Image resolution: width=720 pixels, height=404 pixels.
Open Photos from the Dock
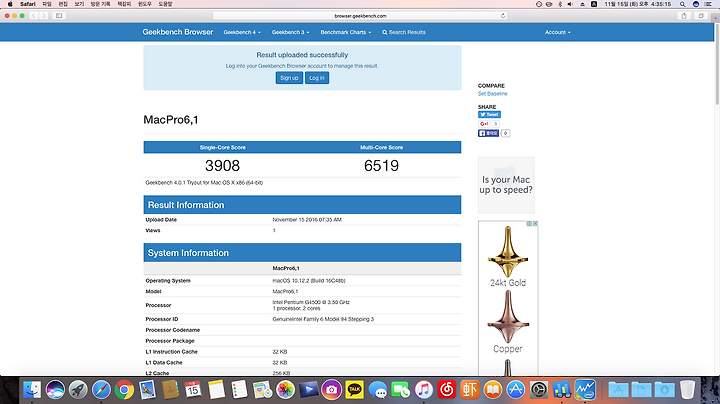click(x=285, y=390)
